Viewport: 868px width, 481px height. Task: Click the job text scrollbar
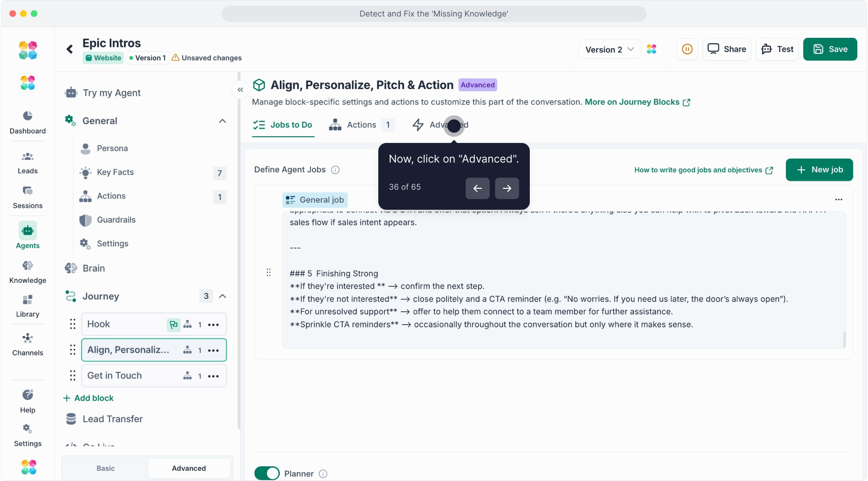pos(844,339)
